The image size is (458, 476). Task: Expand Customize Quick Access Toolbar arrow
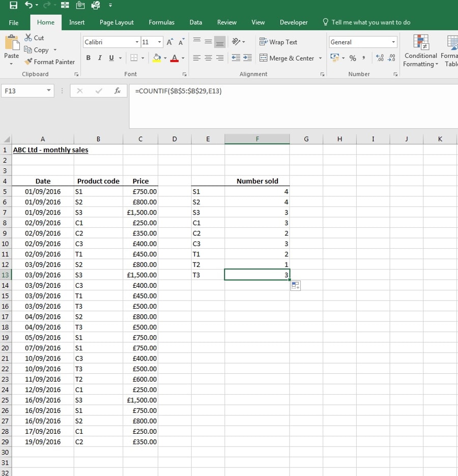click(110, 5)
